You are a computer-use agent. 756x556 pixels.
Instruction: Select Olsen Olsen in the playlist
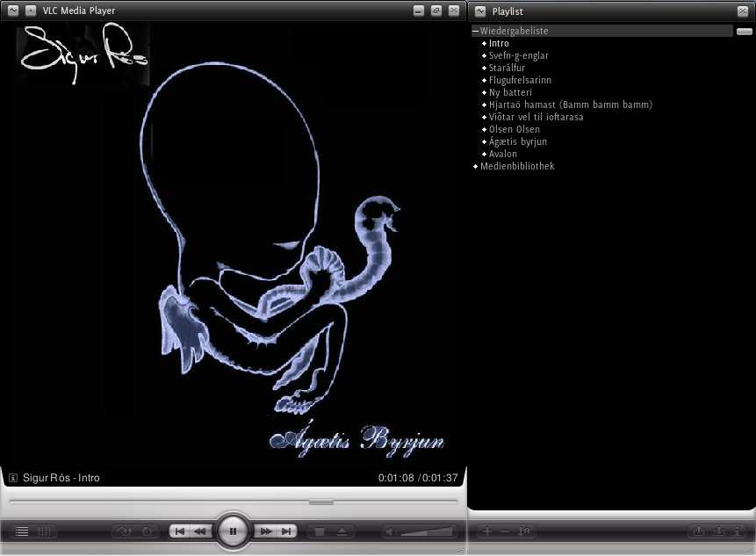click(x=514, y=129)
